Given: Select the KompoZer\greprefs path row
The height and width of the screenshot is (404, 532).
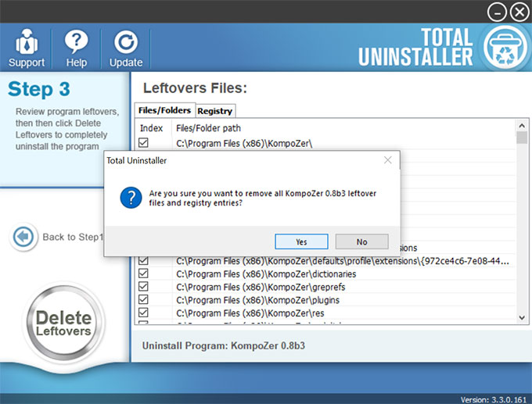Looking at the screenshot, I should coord(325,287).
